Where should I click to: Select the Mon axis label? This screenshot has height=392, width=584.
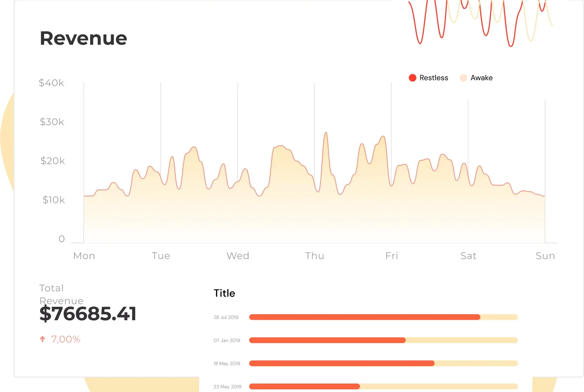click(84, 256)
